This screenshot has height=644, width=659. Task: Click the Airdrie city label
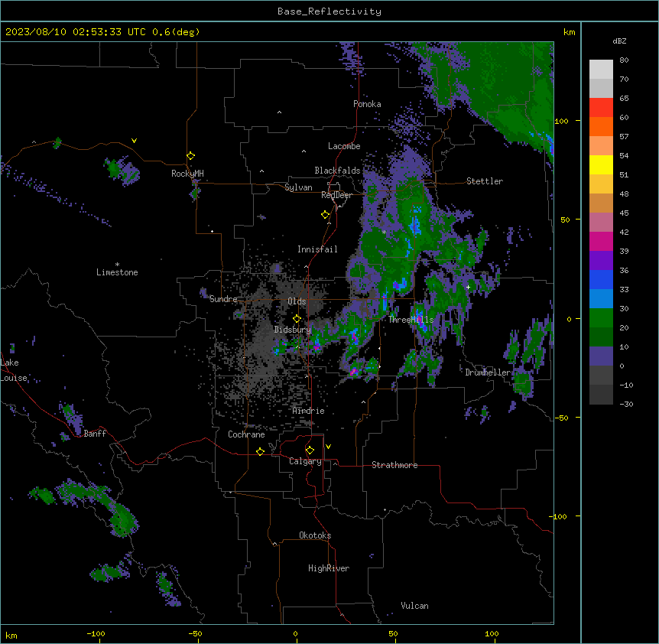pyautogui.click(x=309, y=411)
